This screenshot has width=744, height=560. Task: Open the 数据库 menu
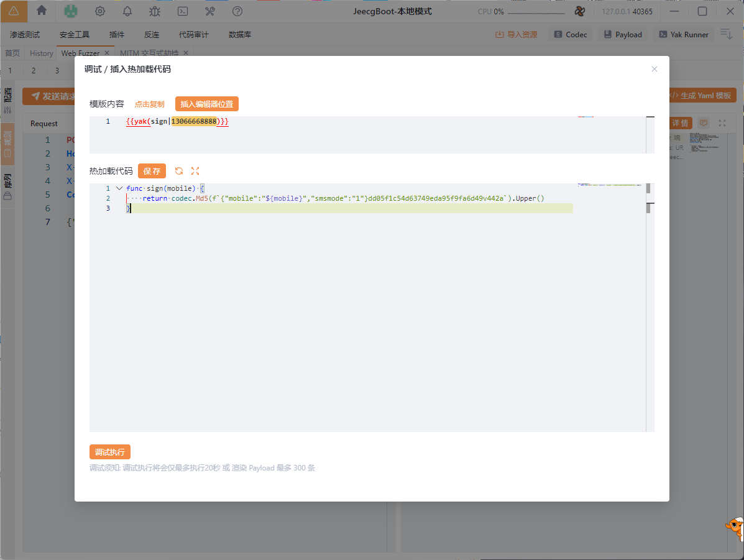tap(240, 35)
